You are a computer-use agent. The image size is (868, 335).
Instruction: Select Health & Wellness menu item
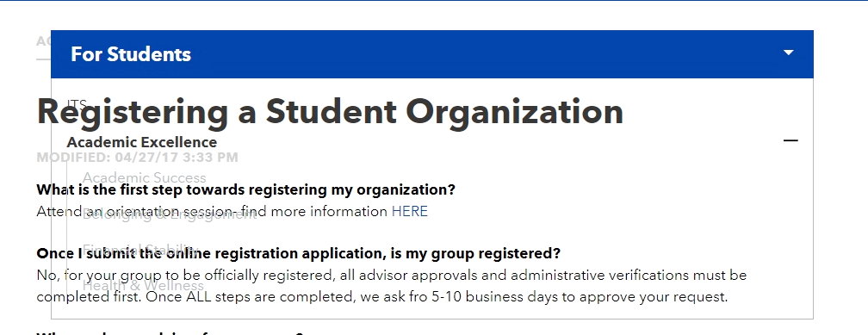(x=143, y=286)
